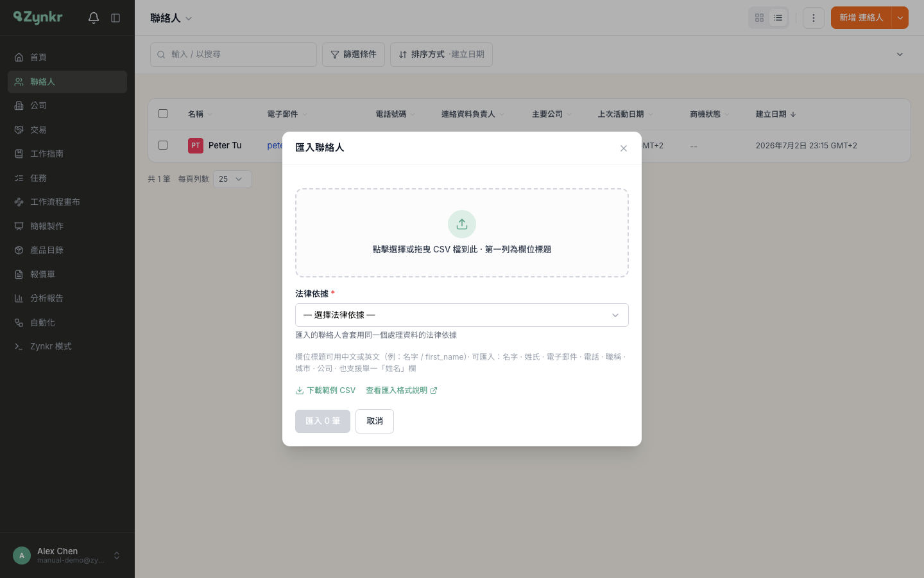Click the PT avatar badge

(196, 146)
